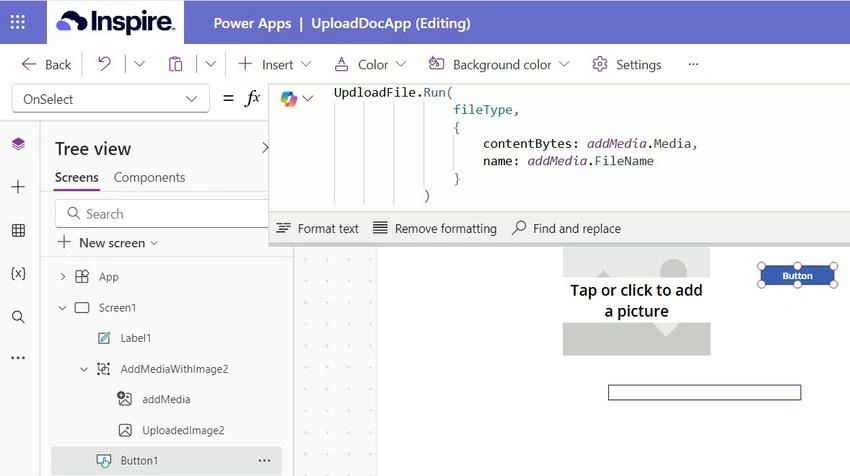
Task: Click the Power Apps header text
Action: coord(252,23)
